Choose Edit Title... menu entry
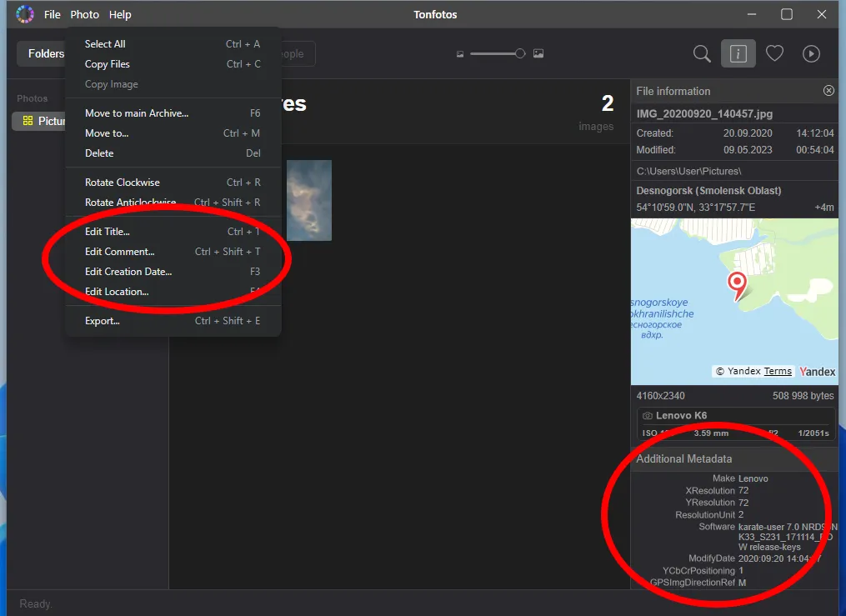 (x=173, y=232)
